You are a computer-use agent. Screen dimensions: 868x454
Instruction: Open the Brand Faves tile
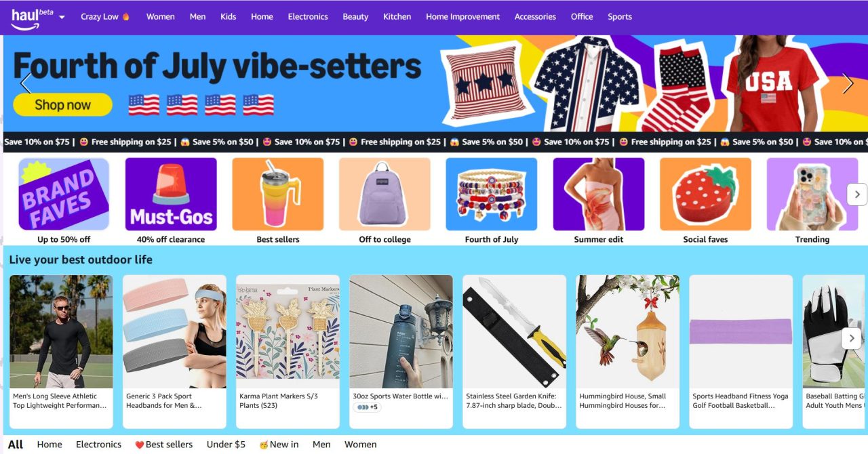tap(64, 201)
